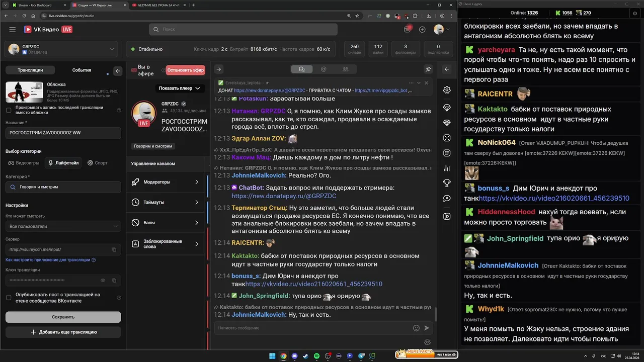Image resolution: width=644 pixels, height=362 pixels.
Task: Copy the stream key
Action: pyautogui.click(x=114, y=280)
